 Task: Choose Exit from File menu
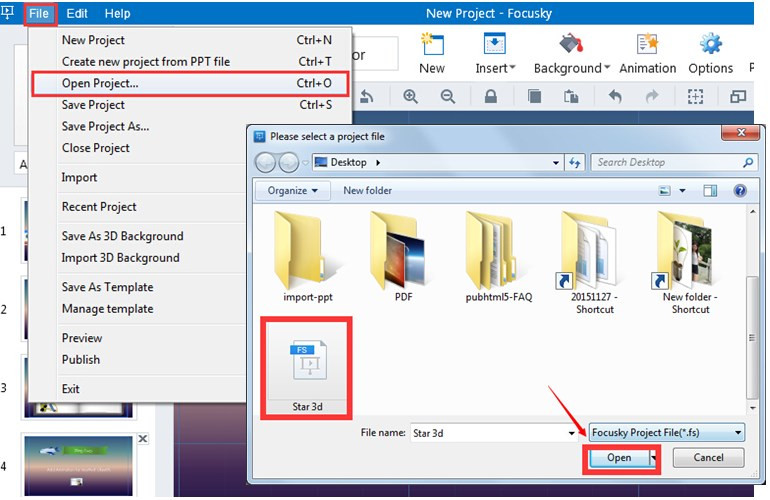(x=71, y=389)
